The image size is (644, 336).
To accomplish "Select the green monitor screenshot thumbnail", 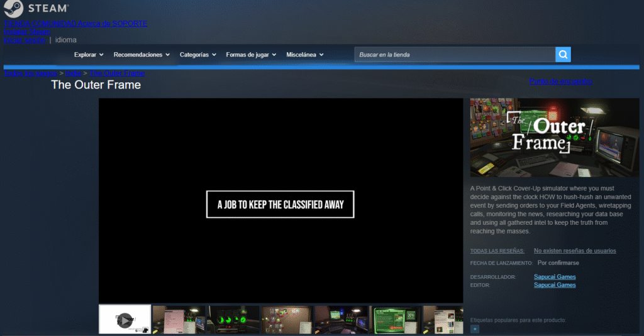I will (394, 320).
